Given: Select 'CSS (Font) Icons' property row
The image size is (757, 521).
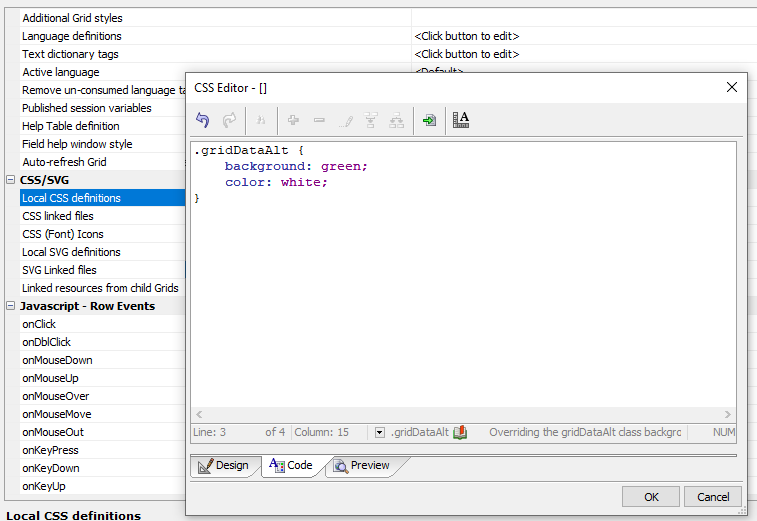Looking at the screenshot, I should tap(102, 234).
